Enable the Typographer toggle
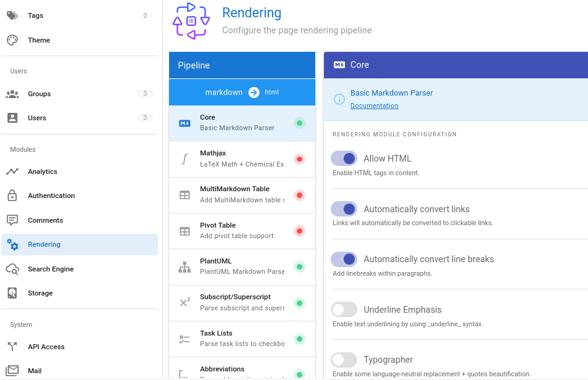588x380 pixels. click(x=344, y=360)
